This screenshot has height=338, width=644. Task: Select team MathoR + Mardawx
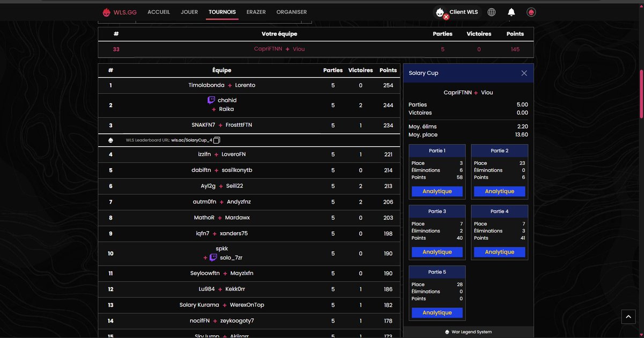[x=249, y=218]
